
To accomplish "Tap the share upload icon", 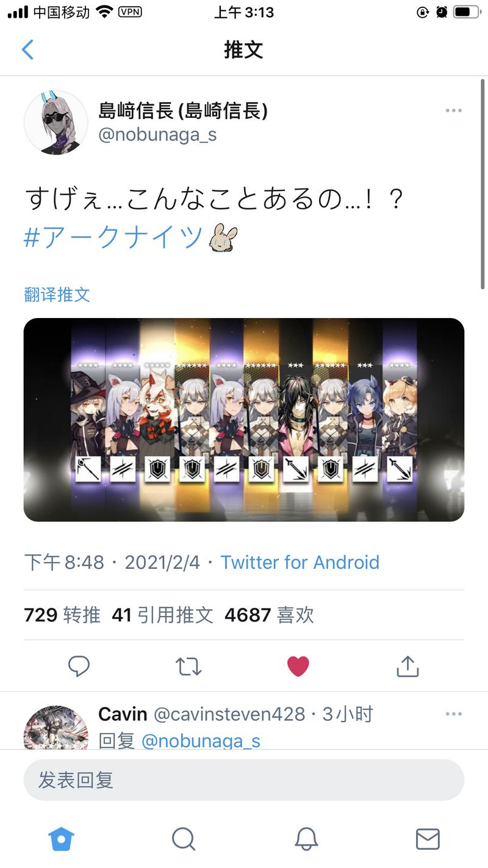I will click(x=407, y=666).
